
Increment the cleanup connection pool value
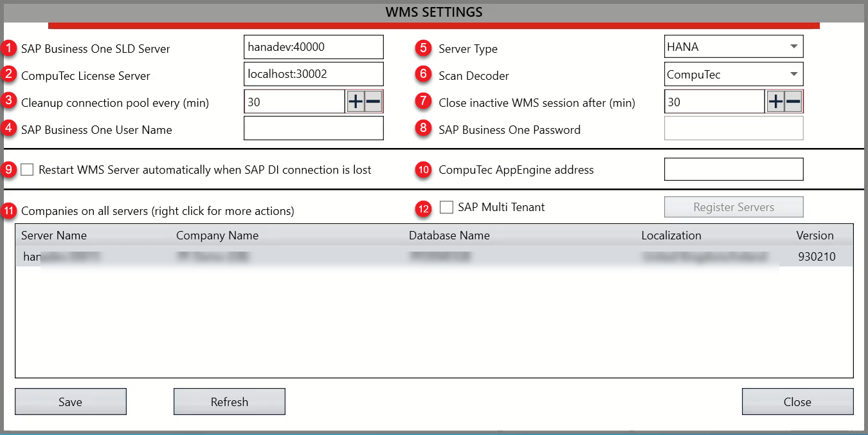[357, 101]
